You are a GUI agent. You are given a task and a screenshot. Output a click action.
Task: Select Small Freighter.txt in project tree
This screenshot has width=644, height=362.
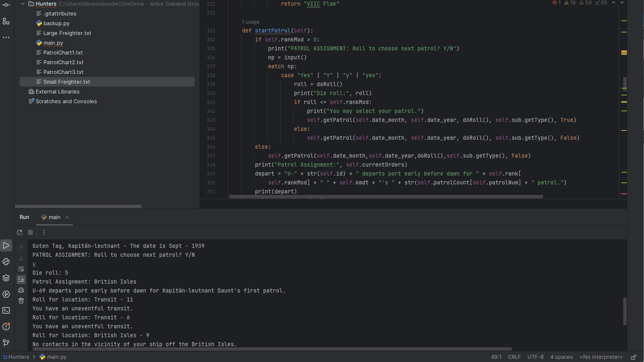coord(67,82)
